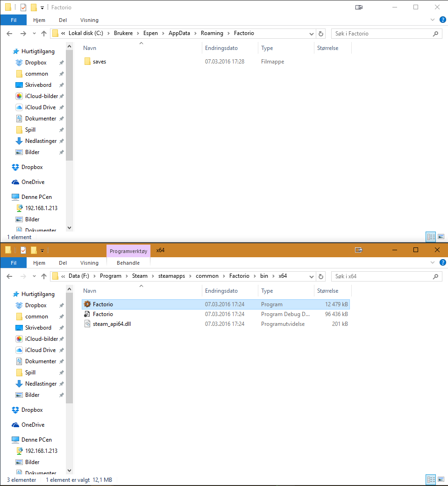Open network location 192.168.1.213 in x64 window
This screenshot has height=486, width=448.
point(41,451)
